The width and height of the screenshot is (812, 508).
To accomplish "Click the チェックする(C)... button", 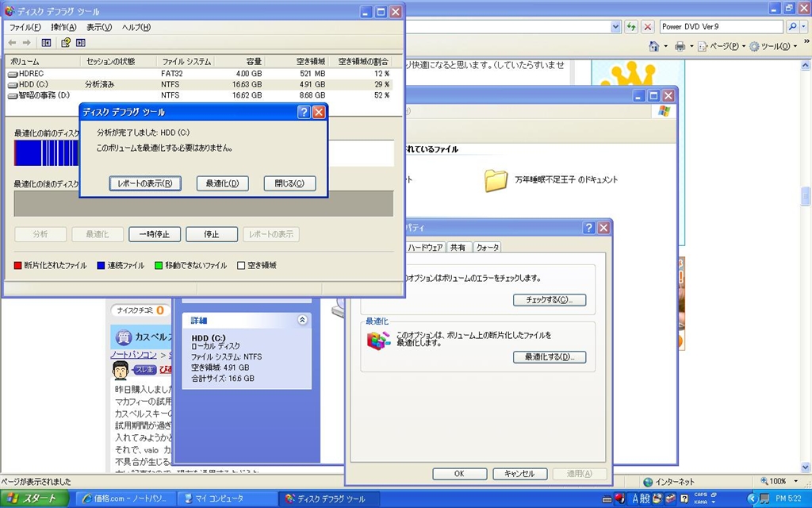I will point(550,300).
